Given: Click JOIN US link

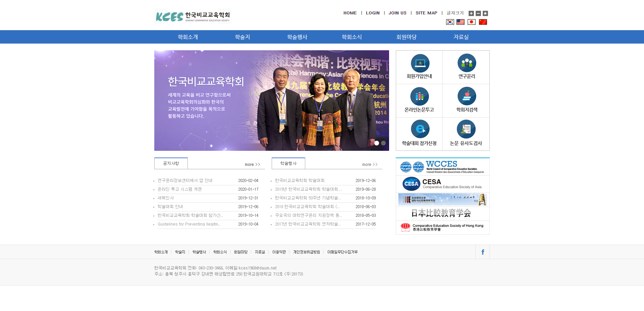Looking at the screenshot, I should coord(397,13).
